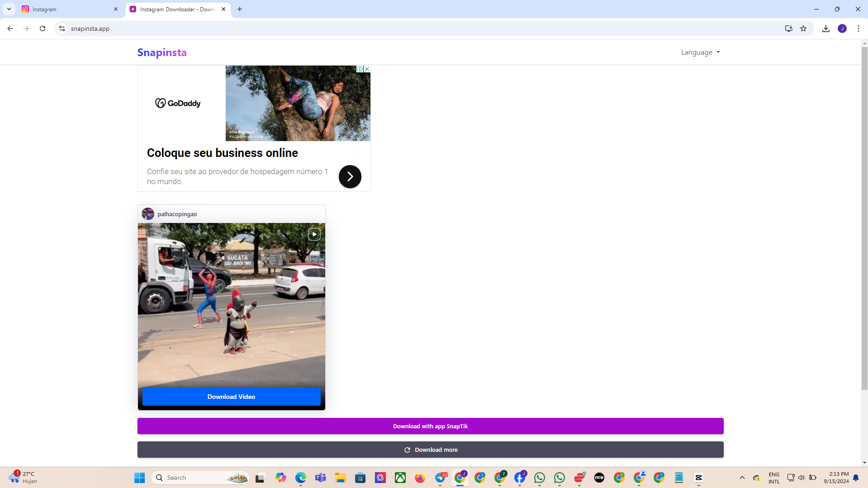This screenshot has height=488, width=868.
Task: Open the Chrome three-dot menu
Action: 859,28
